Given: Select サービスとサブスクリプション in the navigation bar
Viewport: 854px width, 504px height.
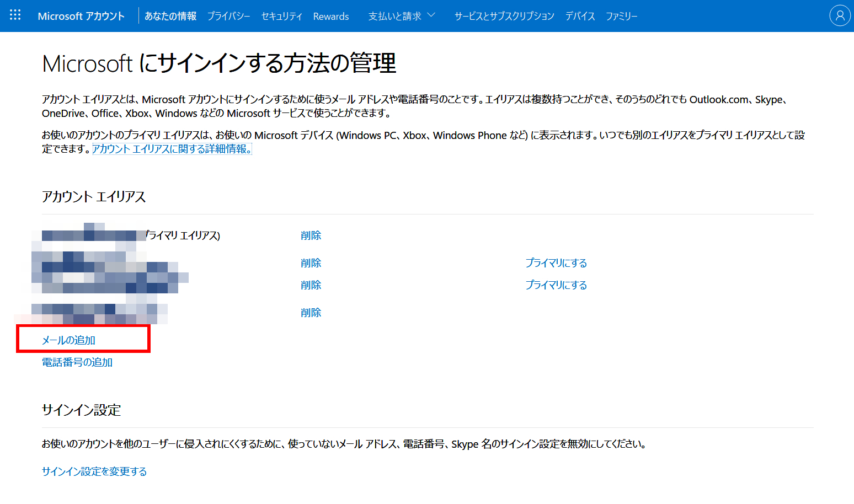Looking at the screenshot, I should pos(504,16).
